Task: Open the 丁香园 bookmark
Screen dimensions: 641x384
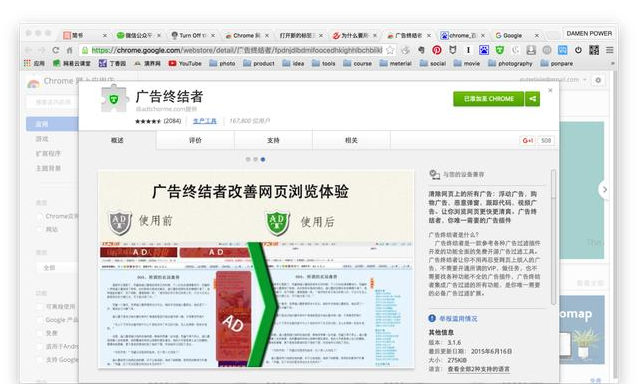Action: (112, 63)
